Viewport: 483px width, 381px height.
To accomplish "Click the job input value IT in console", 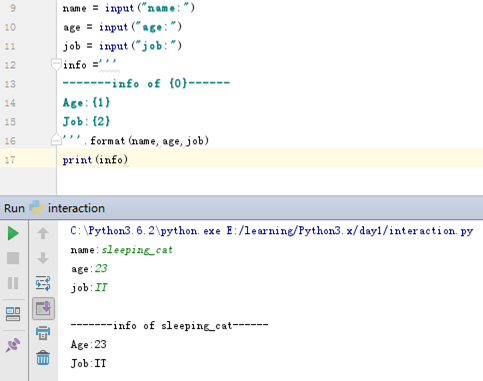I will pos(101,287).
